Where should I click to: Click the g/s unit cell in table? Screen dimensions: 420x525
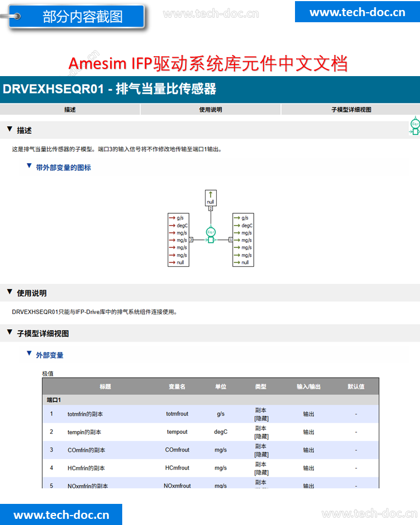[221, 414]
